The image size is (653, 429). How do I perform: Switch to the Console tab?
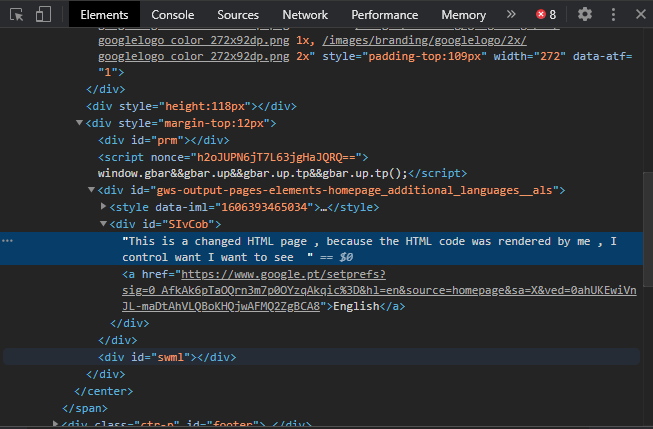pyautogui.click(x=172, y=15)
